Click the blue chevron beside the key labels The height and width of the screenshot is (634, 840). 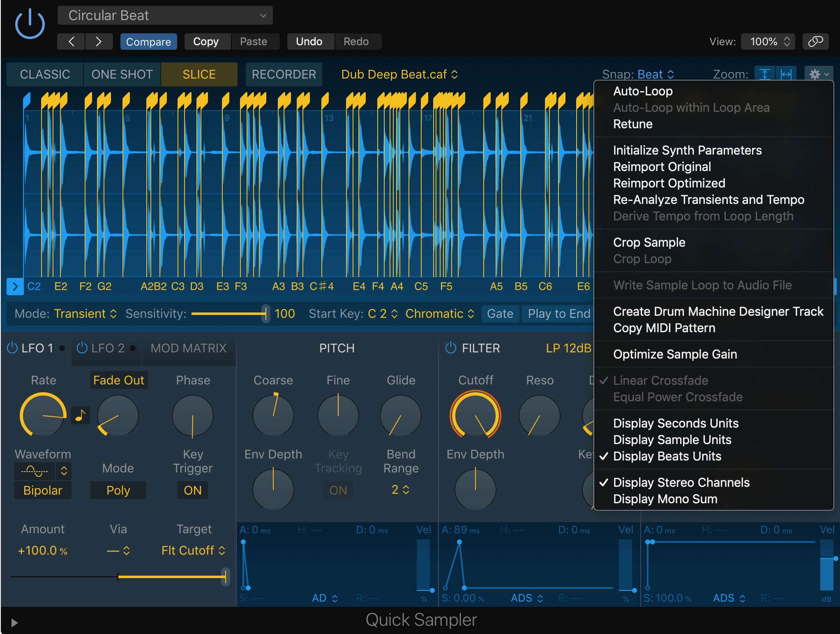click(x=15, y=287)
